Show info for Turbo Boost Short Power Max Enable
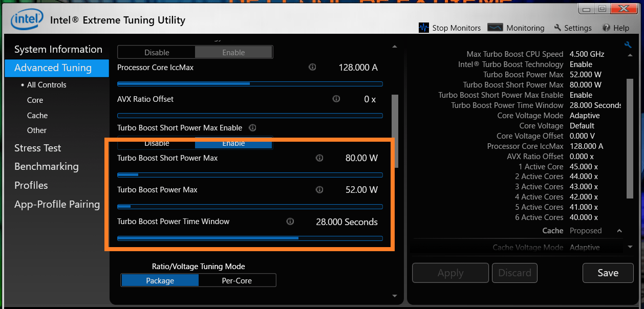 (x=252, y=127)
